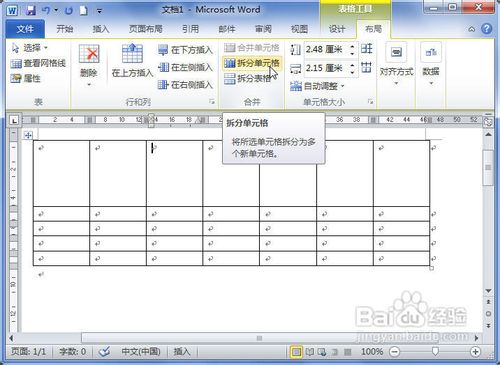The height and width of the screenshot is (365, 500).
Task: Click the vertical scrollbar up arrow
Action: (488, 134)
